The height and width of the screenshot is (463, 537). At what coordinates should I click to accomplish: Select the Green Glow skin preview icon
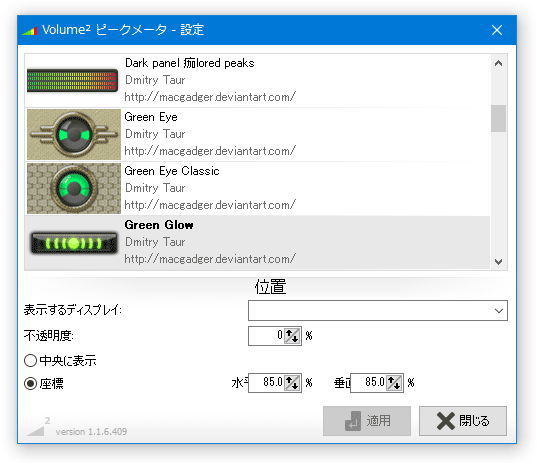click(74, 243)
